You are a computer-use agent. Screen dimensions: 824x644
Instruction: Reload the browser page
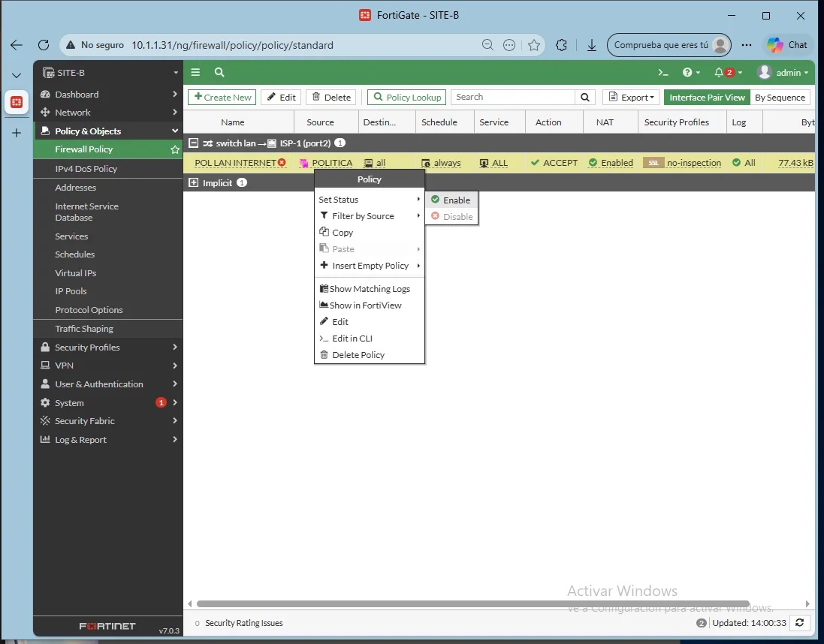point(43,45)
